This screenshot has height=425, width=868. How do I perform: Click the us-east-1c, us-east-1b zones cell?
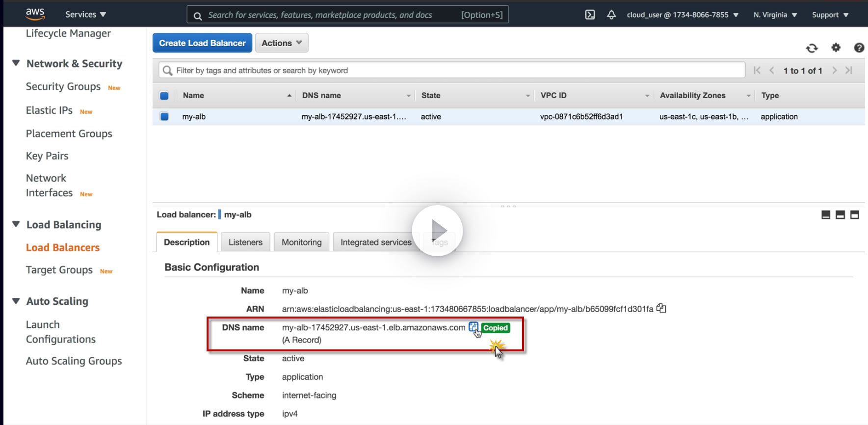coord(704,117)
